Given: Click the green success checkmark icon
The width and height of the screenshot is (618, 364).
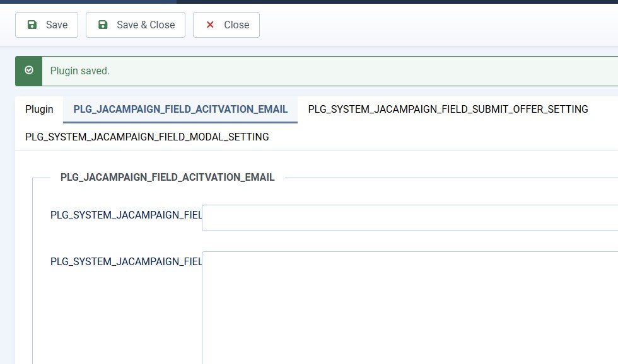Looking at the screenshot, I should (28, 71).
